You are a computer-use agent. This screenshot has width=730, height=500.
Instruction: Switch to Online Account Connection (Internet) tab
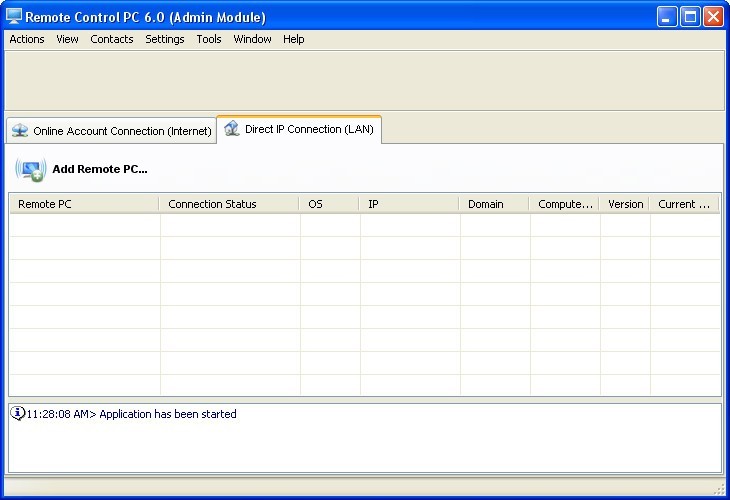coord(112,131)
